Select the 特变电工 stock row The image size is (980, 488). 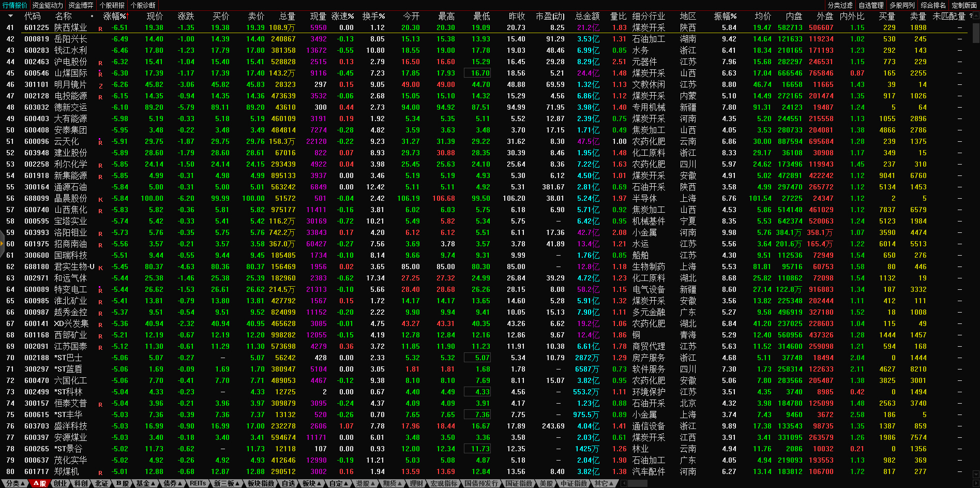coord(70,289)
